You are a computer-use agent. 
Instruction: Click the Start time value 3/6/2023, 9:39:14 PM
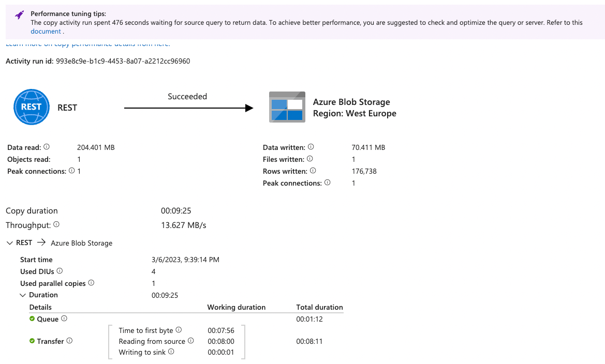185,260
